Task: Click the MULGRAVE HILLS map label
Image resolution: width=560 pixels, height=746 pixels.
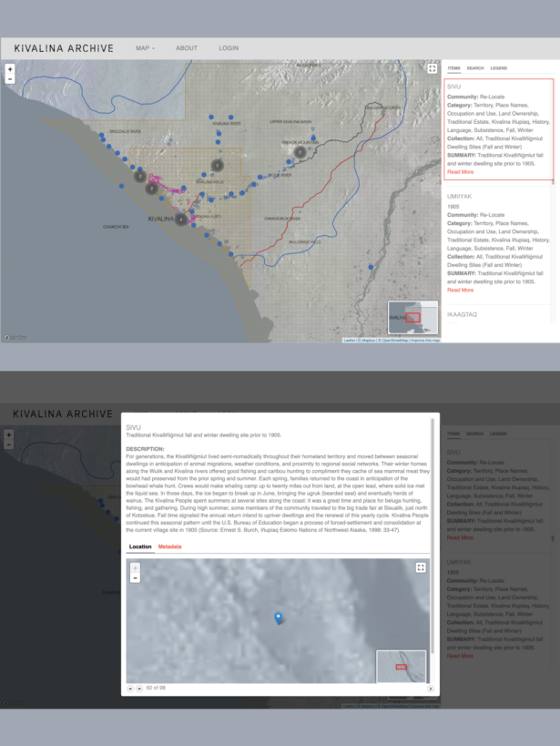Action: click(304, 241)
